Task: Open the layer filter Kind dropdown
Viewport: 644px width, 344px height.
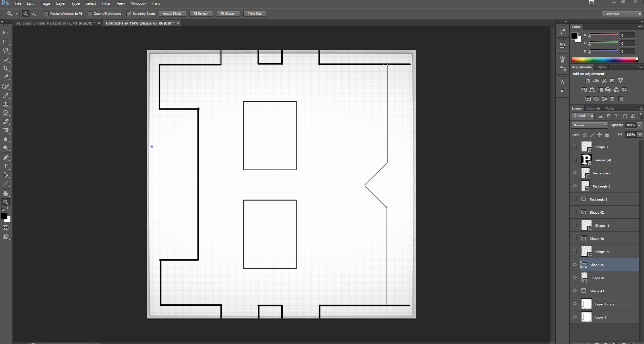Action: click(x=583, y=116)
